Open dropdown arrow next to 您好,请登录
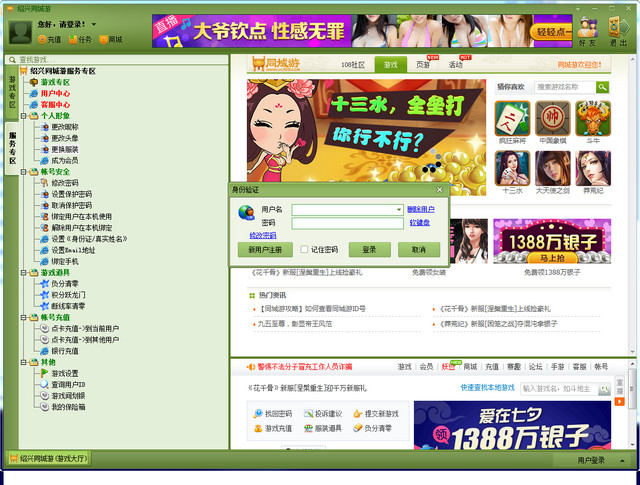The width and height of the screenshot is (640, 485). [x=94, y=24]
